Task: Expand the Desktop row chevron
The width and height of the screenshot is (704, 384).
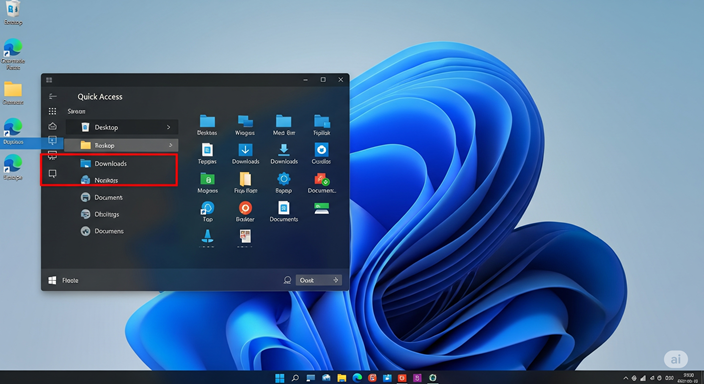Action: point(168,127)
